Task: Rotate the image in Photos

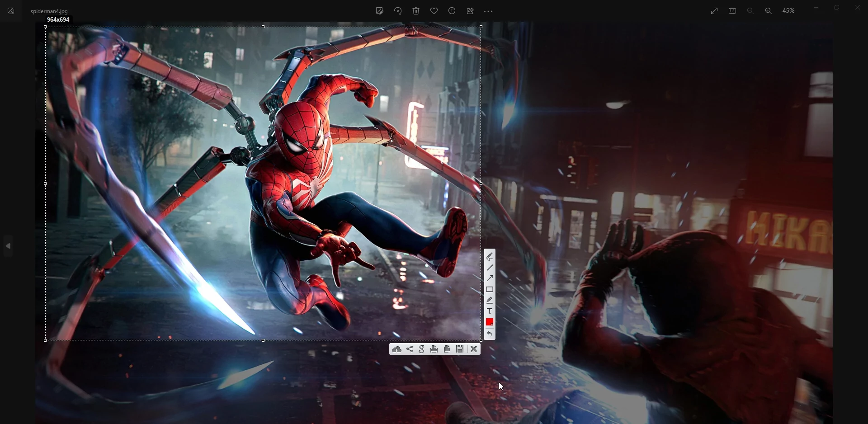Action: [398, 11]
